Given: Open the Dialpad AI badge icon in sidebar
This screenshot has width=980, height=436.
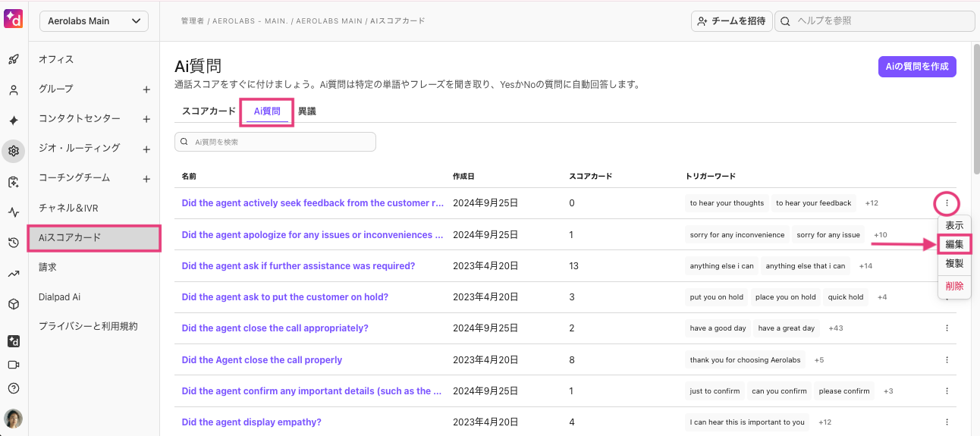Looking at the screenshot, I should tap(13, 341).
